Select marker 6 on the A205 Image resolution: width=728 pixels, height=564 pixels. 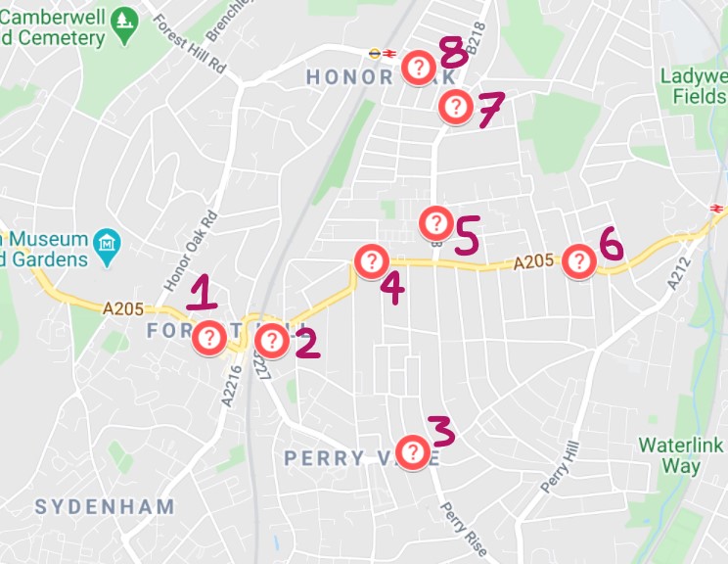coord(579,261)
